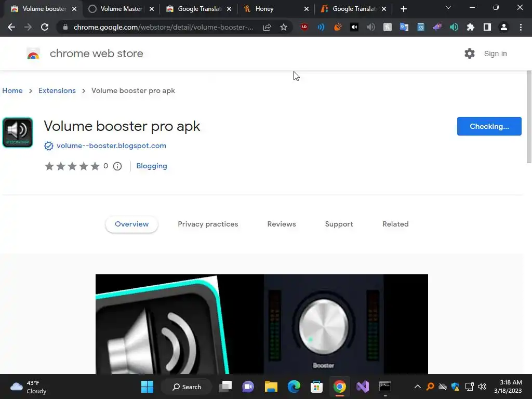Screen dimensions: 532x399
Task: Open Microsoft Edge from taskbar
Action: click(294, 387)
